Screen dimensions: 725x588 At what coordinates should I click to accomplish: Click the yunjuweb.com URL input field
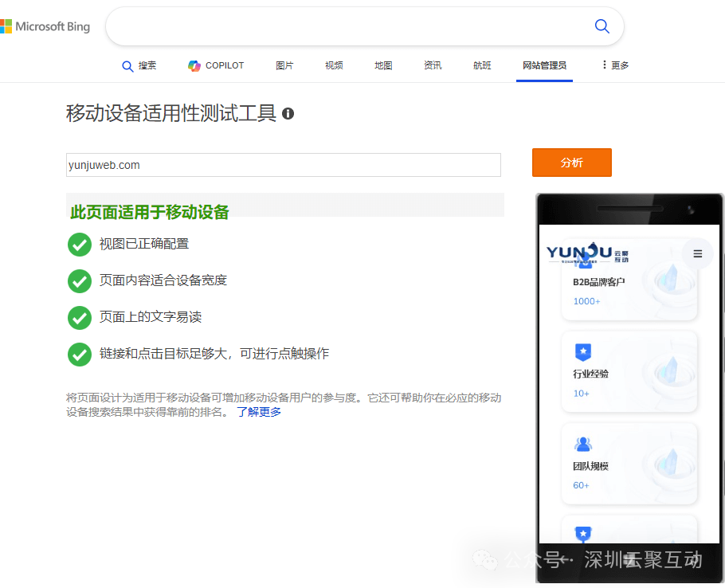coord(284,165)
